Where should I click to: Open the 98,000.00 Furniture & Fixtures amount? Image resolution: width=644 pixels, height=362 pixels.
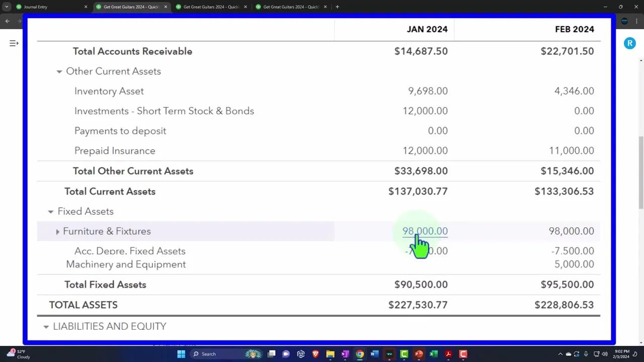pyautogui.click(x=425, y=231)
